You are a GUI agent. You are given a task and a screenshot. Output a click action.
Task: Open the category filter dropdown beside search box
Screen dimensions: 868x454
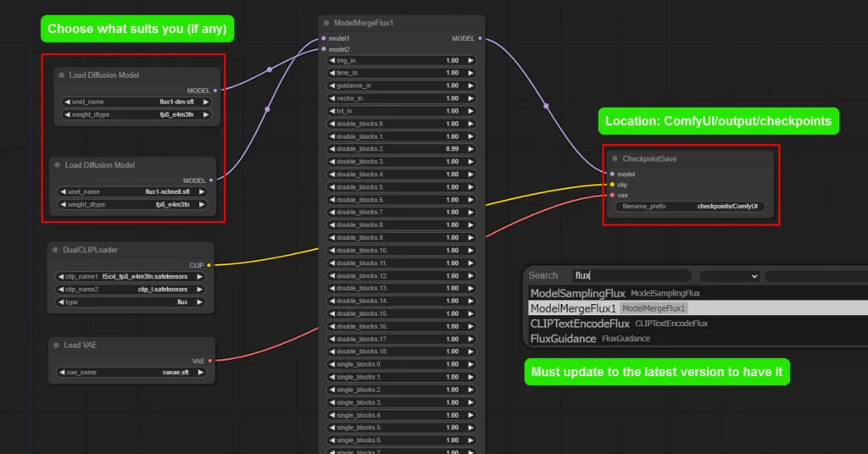pos(729,276)
